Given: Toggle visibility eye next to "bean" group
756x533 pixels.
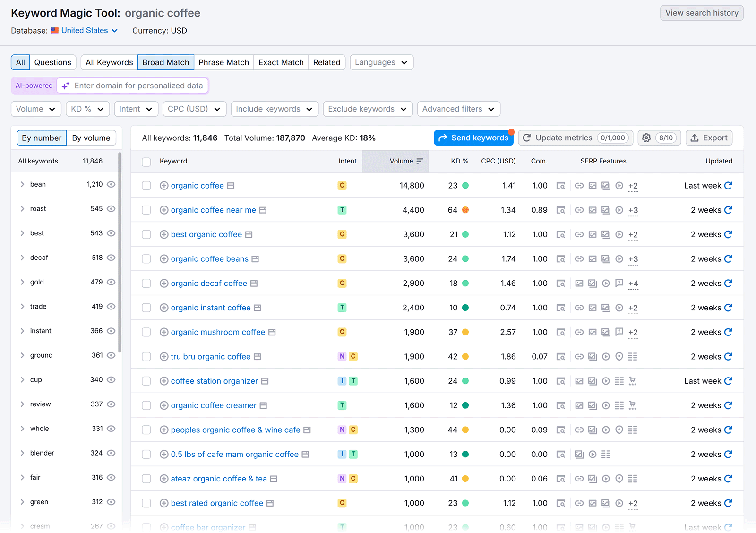Looking at the screenshot, I should (x=111, y=184).
